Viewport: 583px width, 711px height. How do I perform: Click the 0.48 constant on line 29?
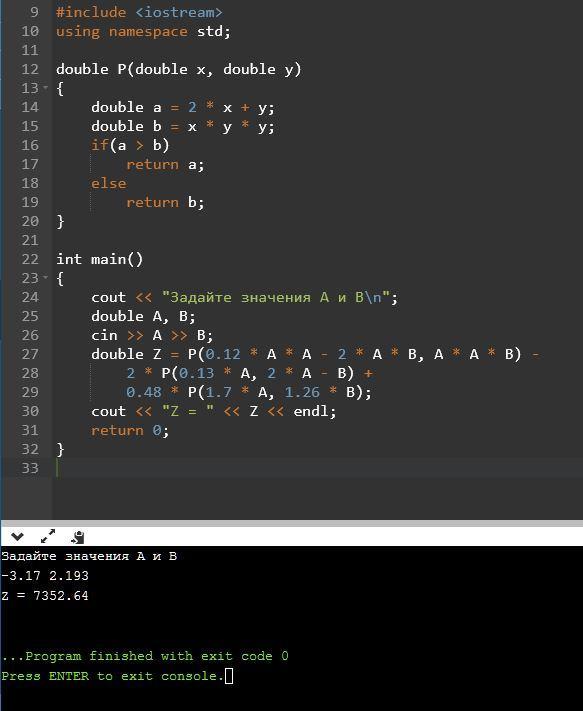143,392
